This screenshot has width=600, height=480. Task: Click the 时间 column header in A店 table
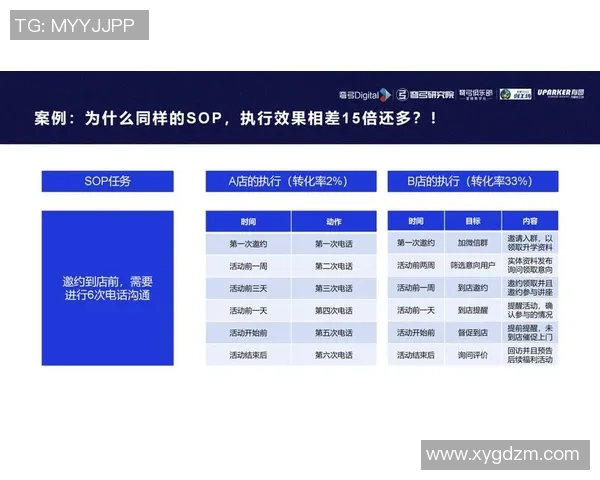(x=248, y=221)
